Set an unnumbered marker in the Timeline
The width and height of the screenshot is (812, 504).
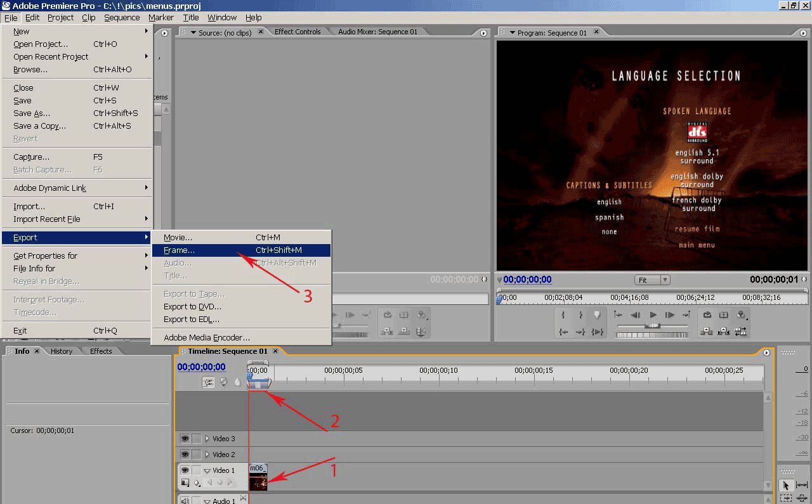[237, 382]
